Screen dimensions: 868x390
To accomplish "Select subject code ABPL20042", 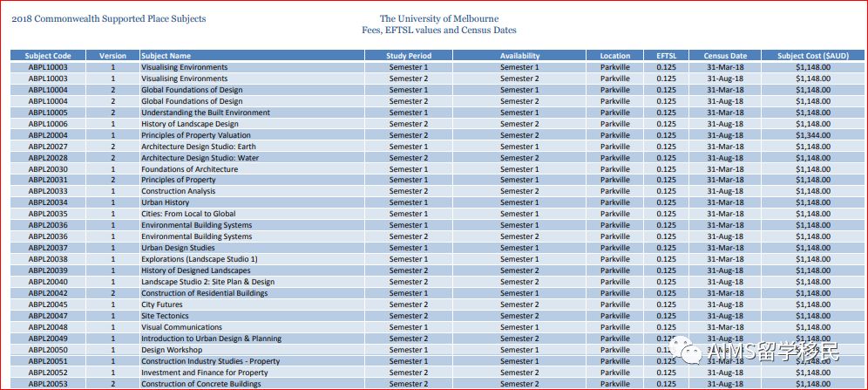I will click(x=48, y=293).
